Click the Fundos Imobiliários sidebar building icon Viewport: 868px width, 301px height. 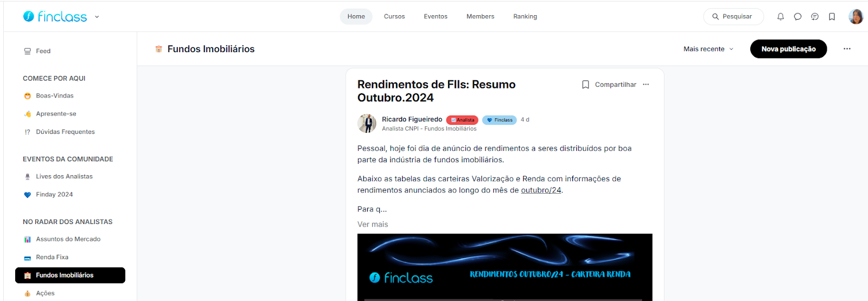click(x=27, y=276)
